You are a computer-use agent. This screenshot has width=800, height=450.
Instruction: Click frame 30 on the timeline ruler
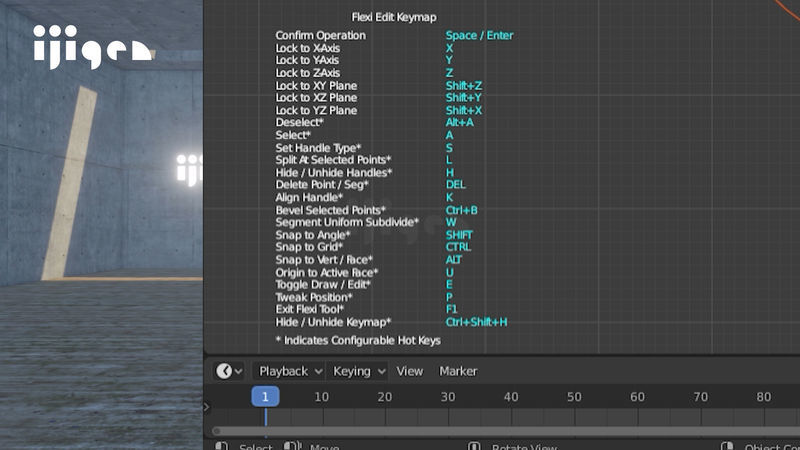448,397
